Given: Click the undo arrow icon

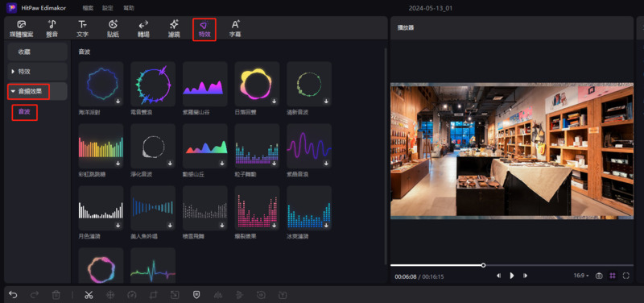Looking at the screenshot, I should click(13, 295).
